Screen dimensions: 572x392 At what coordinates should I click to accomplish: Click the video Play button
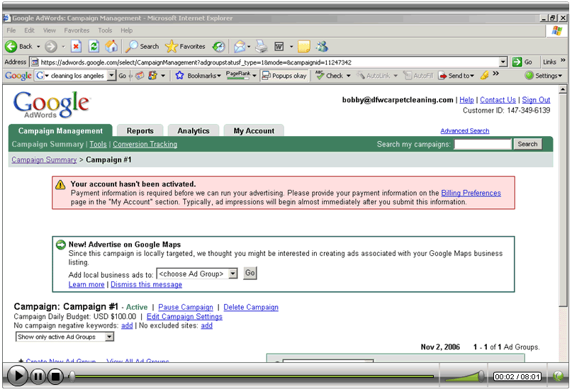click(x=17, y=376)
